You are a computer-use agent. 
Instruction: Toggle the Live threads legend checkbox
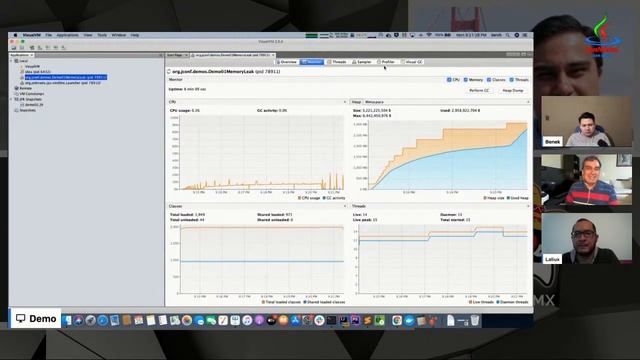470,302
